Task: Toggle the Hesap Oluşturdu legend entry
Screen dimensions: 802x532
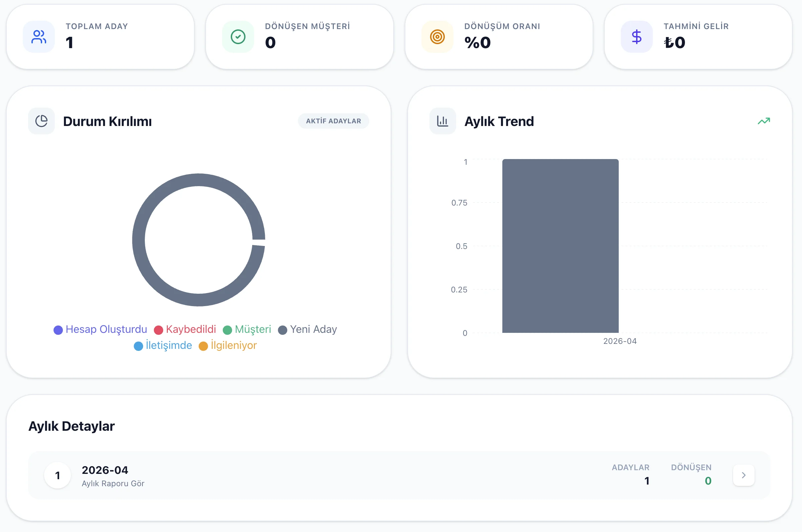Action: tap(100, 329)
